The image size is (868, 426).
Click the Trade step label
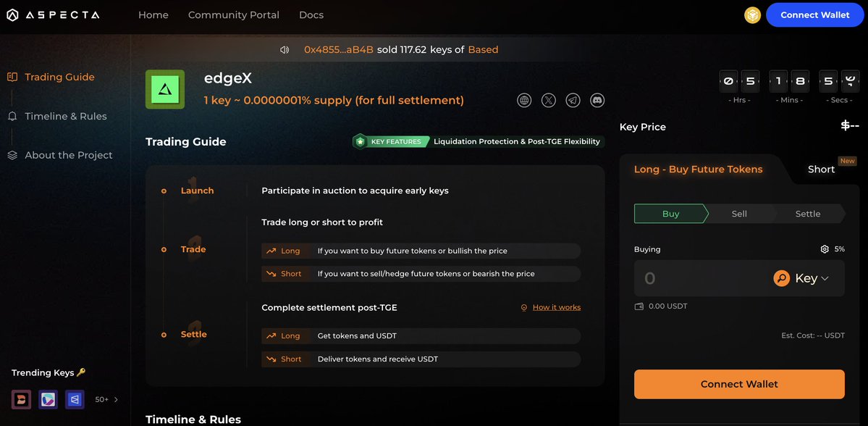click(x=193, y=249)
